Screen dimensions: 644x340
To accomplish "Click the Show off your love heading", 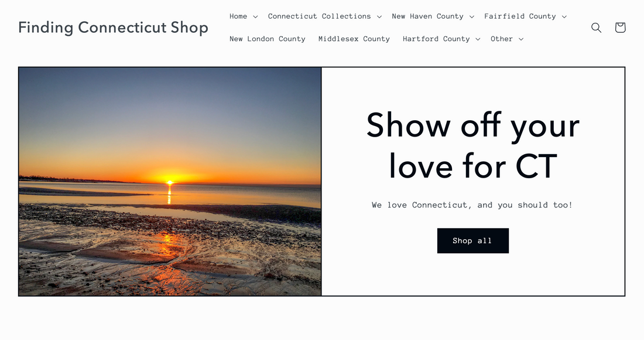I will pyautogui.click(x=472, y=145).
